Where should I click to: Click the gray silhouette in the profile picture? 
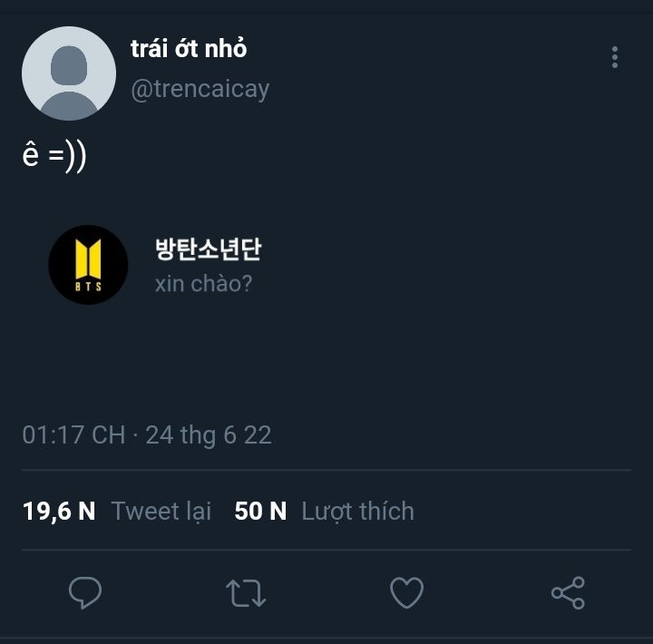coord(69,82)
